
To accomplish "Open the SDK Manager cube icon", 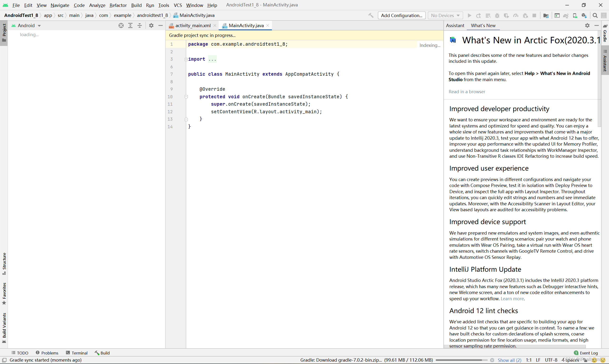I will pos(584,15).
